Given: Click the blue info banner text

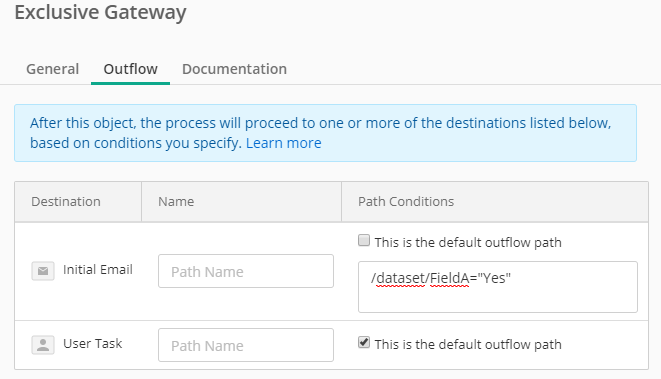Looking at the screenshot, I should pyautogui.click(x=320, y=133).
